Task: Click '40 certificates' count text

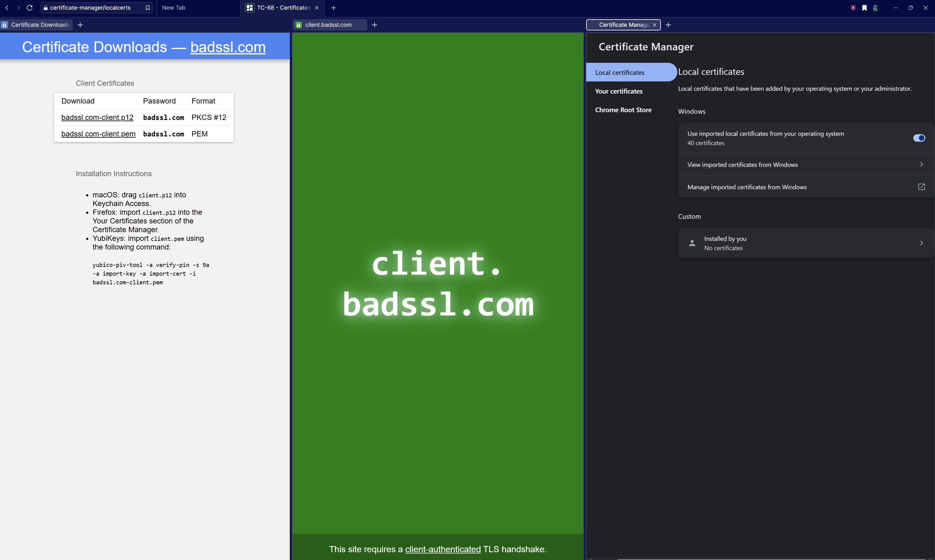Action: coord(706,143)
